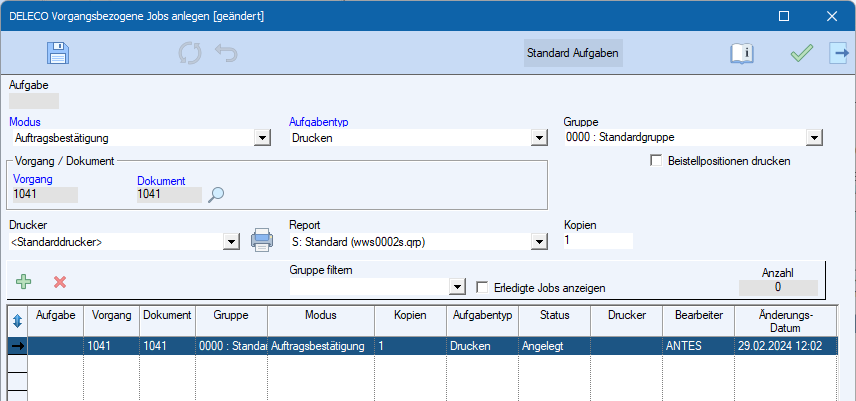Viewport: 856px width, 401px height.
Task: Click the Kopien input field
Action: 598,241
